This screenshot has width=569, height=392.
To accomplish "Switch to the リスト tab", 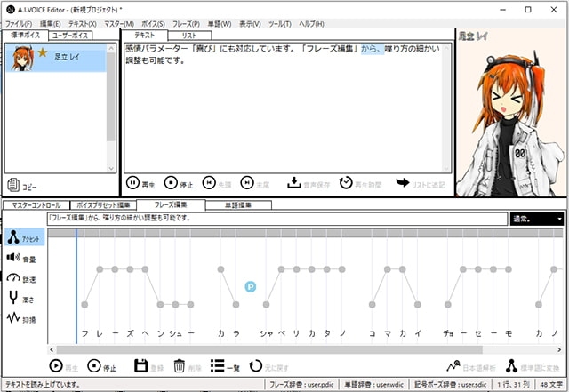I will (x=189, y=36).
